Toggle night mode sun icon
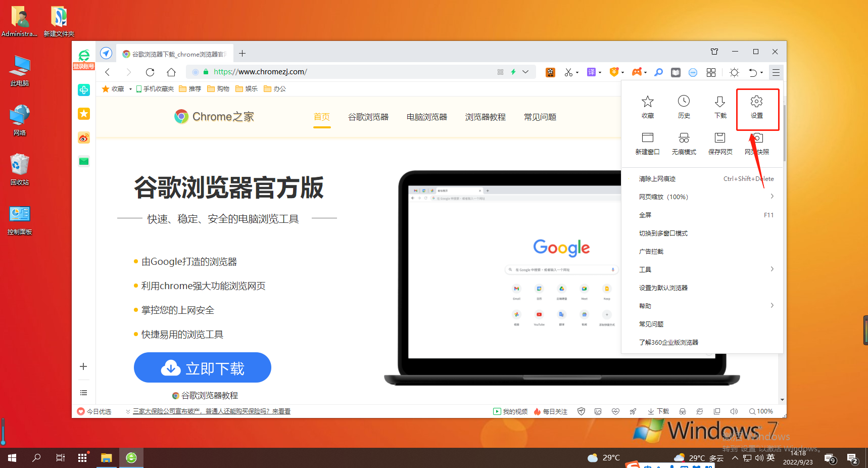Screen dimensions: 868x468 [x=734, y=72]
